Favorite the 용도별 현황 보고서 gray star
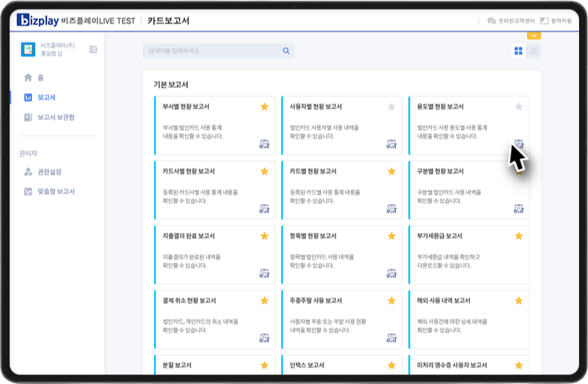The width and height of the screenshot is (588, 384). 519,106
